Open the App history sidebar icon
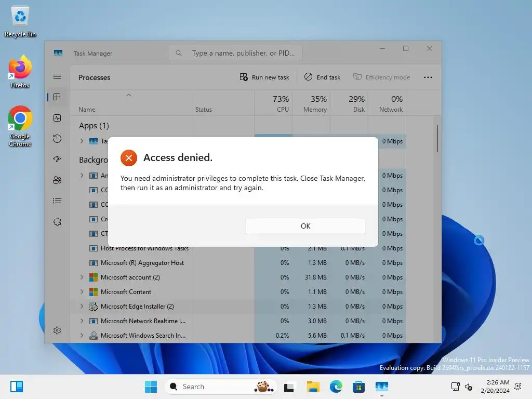 [57, 138]
